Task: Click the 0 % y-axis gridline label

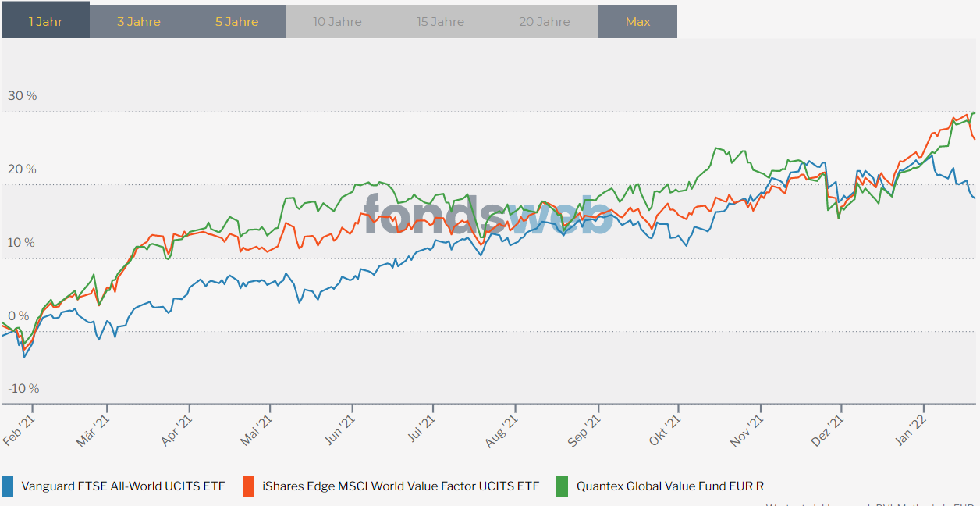Action: 19,316
